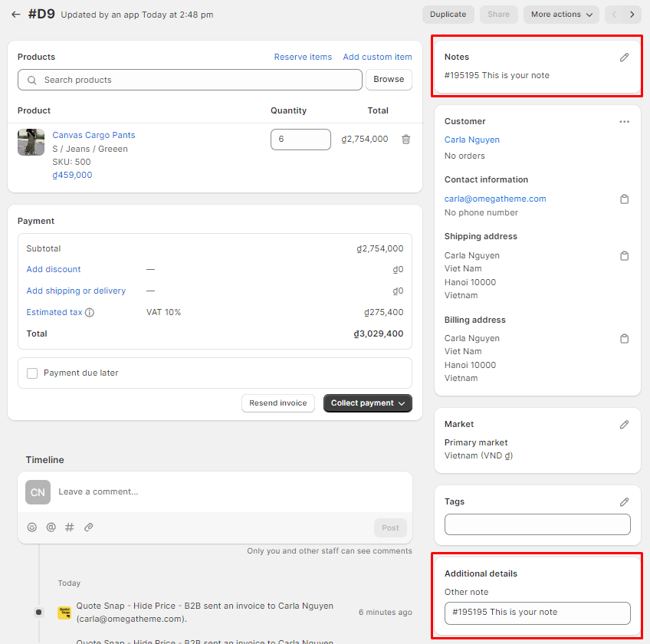This screenshot has width=650, height=644.
Task: Delete Canvas Cargo Pants line item
Action: [406, 140]
